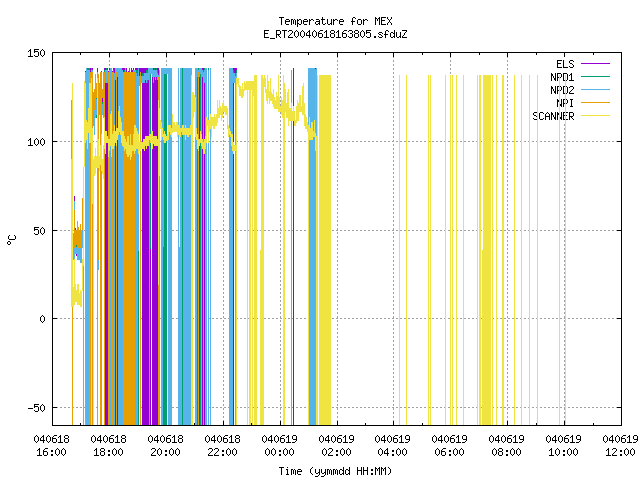Click the 08:00 x-axis time label
Viewport: 640px width, 480px height.
(x=506, y=452)
